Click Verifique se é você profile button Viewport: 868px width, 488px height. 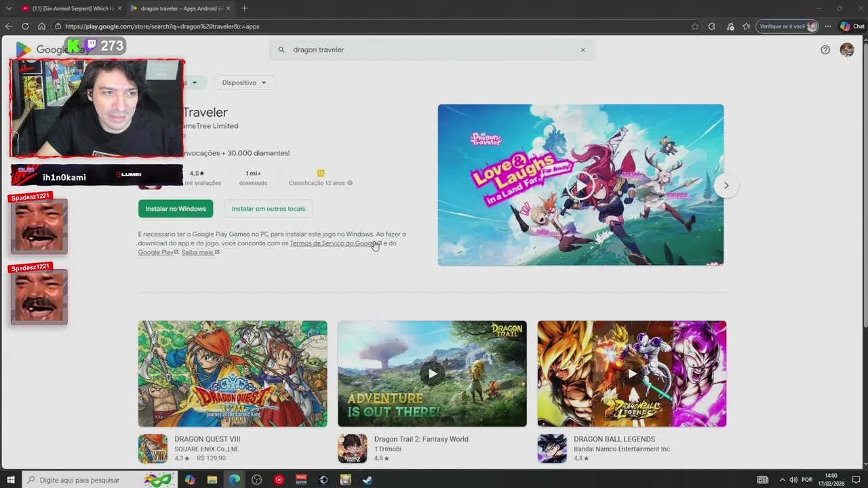point(787,26)
